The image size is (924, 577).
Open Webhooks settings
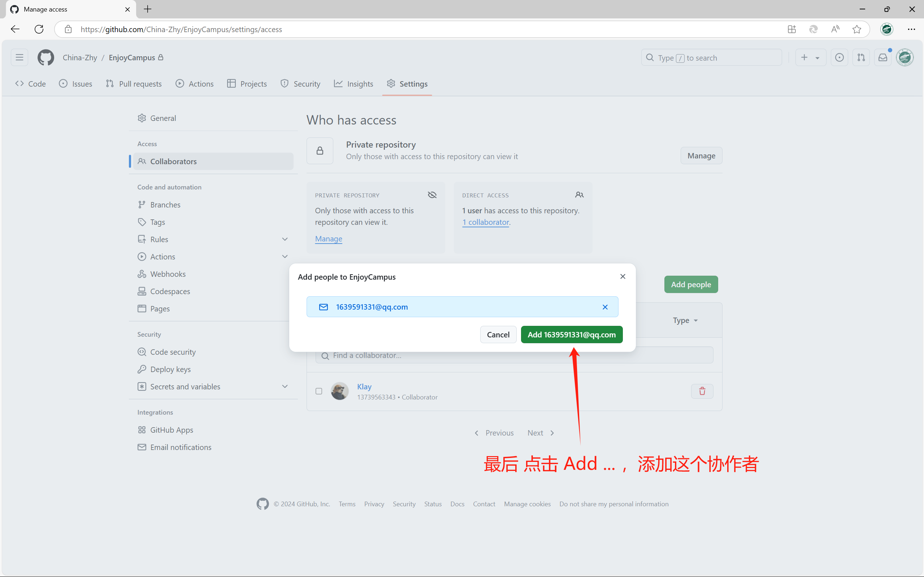tap(213, 274)
